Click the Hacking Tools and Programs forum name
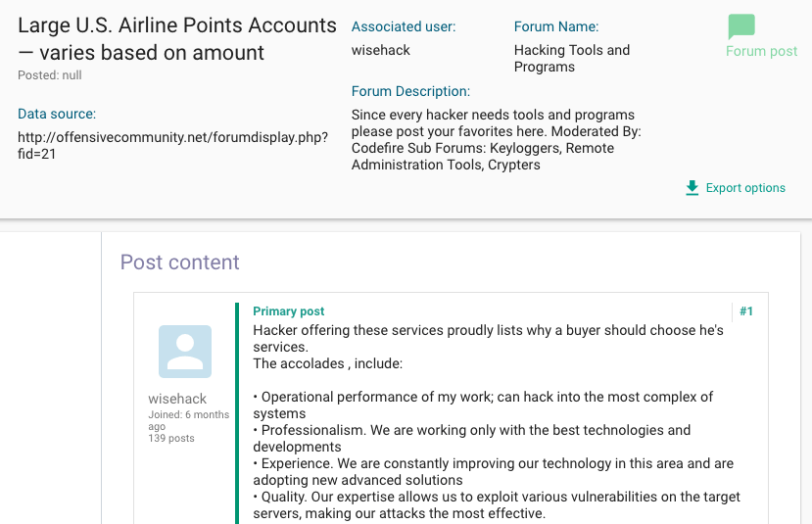 [x=572, y=59]
